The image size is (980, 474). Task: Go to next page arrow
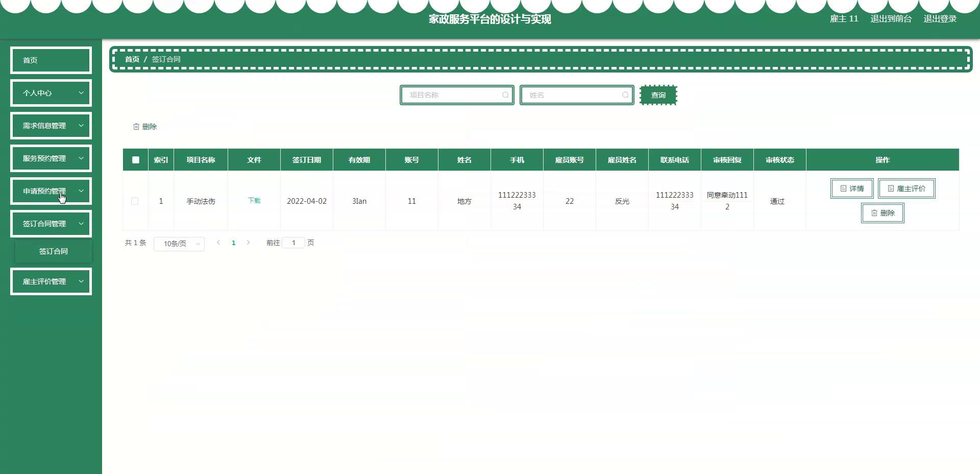click(249, 243)
